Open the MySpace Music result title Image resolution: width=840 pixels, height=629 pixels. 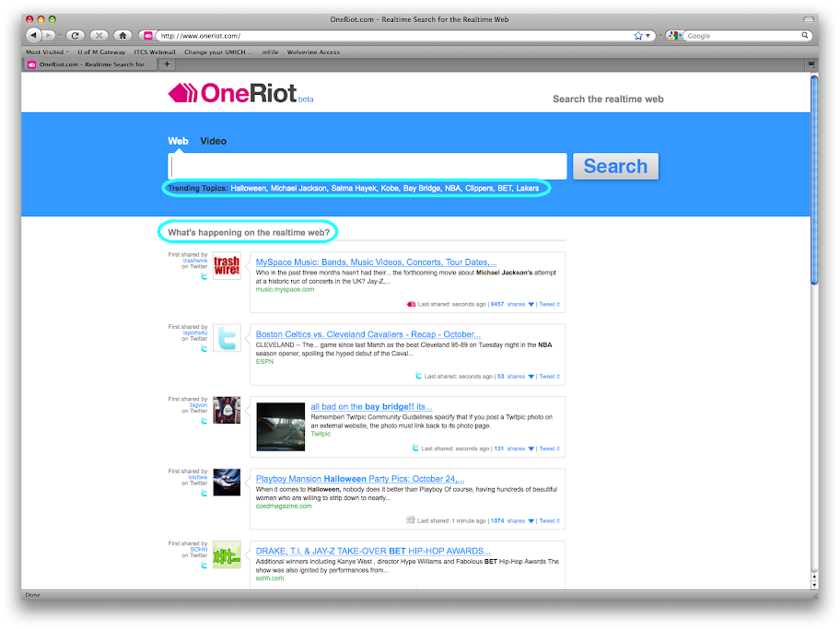coord(376,262)
